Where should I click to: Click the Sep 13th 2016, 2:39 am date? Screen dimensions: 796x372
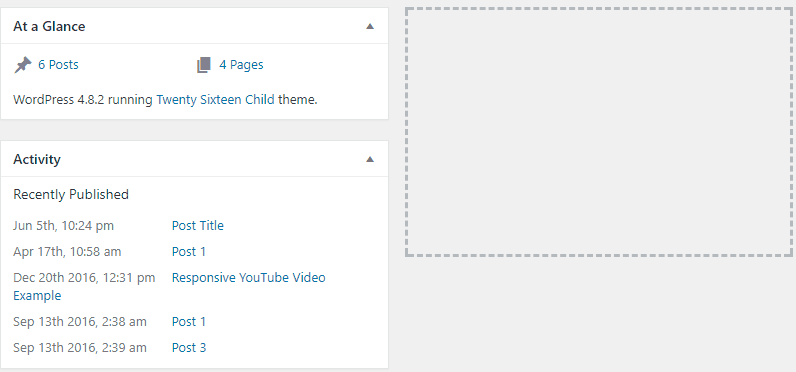tap(80, 348)
